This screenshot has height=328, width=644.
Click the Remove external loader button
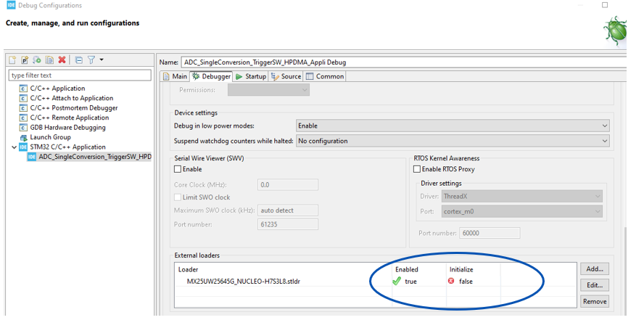(595, 302)
